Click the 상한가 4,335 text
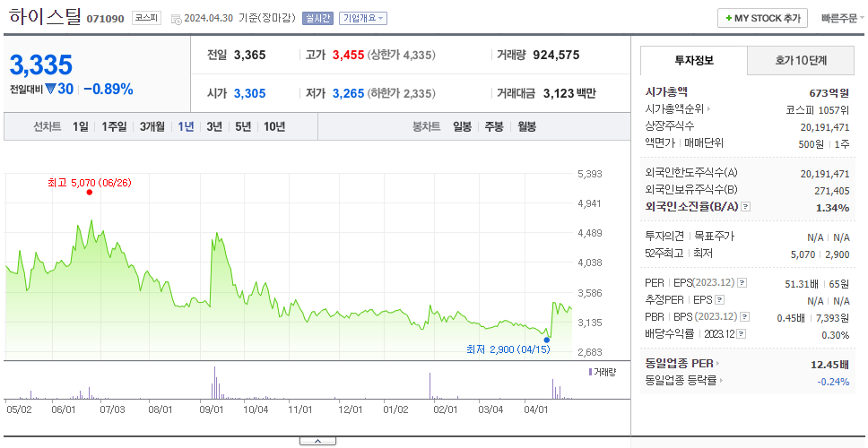Screen dimensions: 868x448 coord(402,55)
